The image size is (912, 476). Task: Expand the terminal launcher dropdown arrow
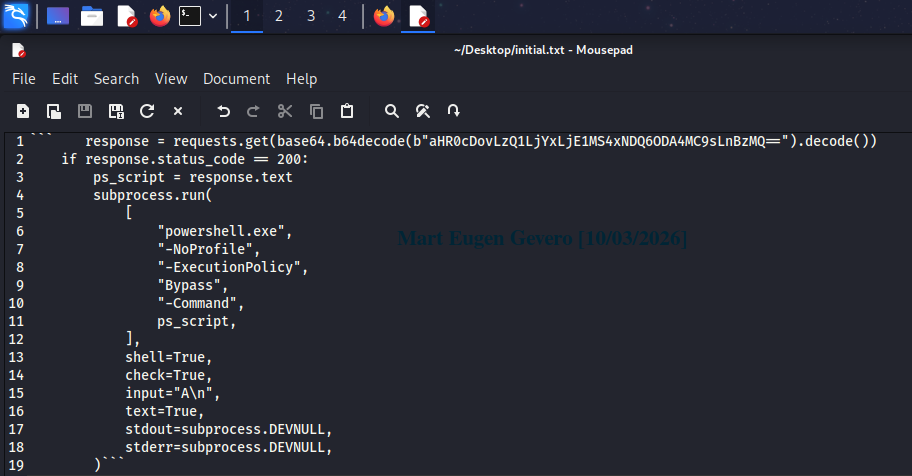point(213,16)
